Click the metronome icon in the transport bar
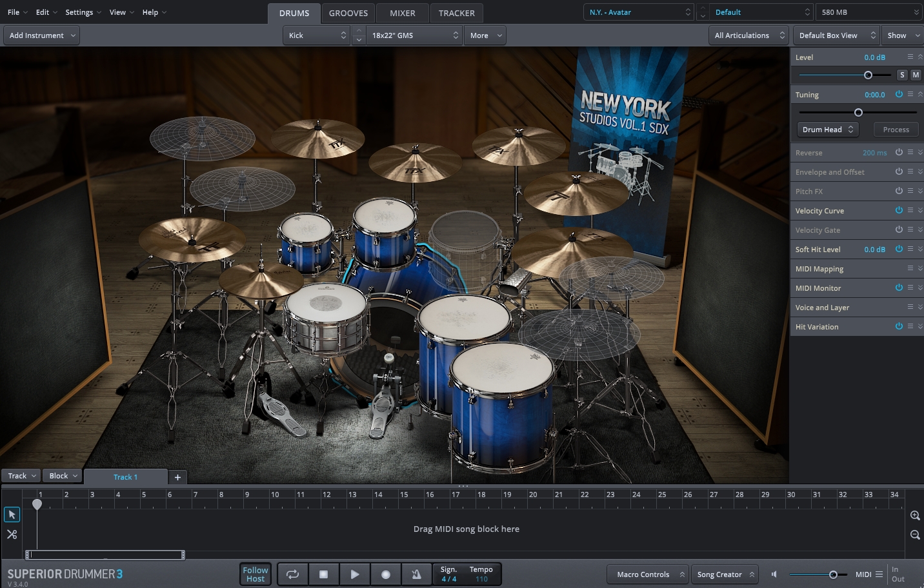 click(416, 574)
